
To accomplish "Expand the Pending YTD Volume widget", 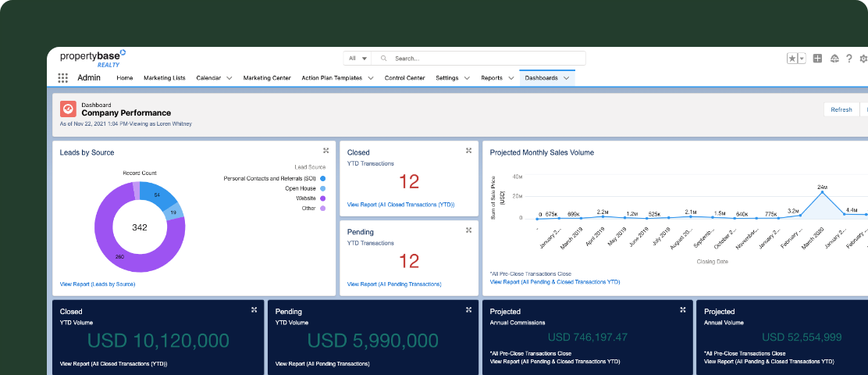I will (468, 309).
